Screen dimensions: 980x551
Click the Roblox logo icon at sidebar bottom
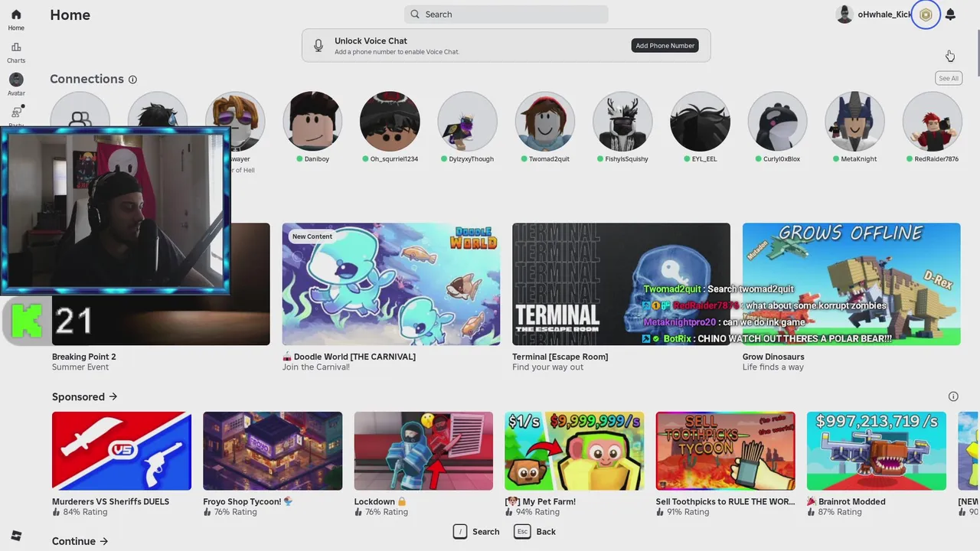pos(16,536)
